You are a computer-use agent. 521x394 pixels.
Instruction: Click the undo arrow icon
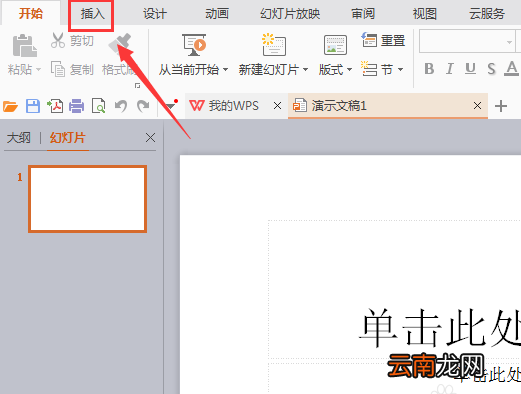[121, 106]
